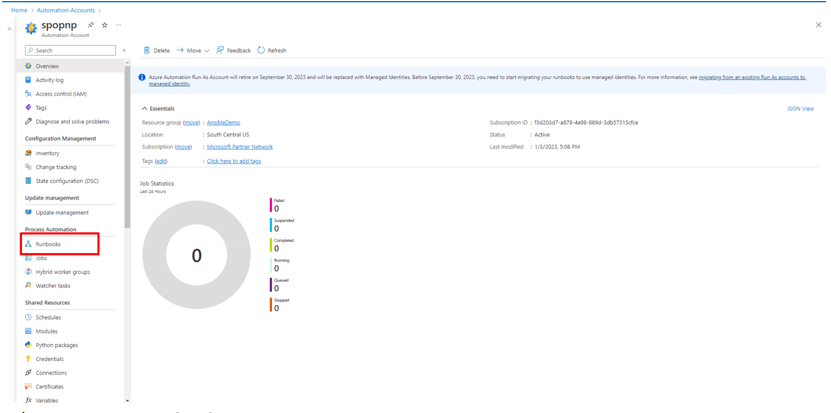Click State configuration (DSC) icon

click(29, 181)
